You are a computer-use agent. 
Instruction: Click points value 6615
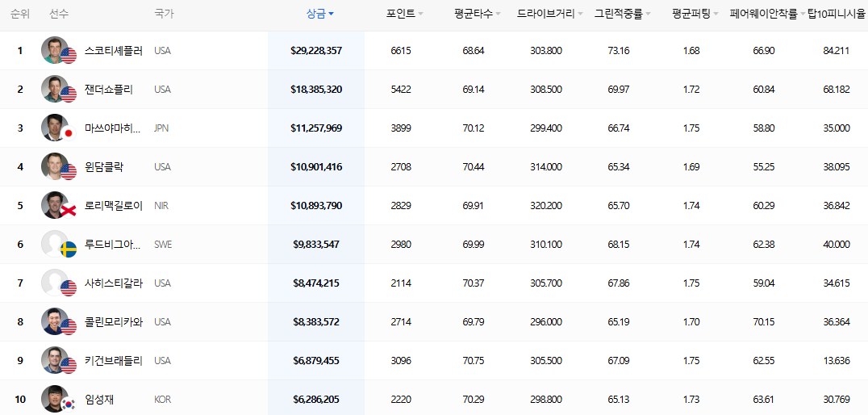coord(401,50)
